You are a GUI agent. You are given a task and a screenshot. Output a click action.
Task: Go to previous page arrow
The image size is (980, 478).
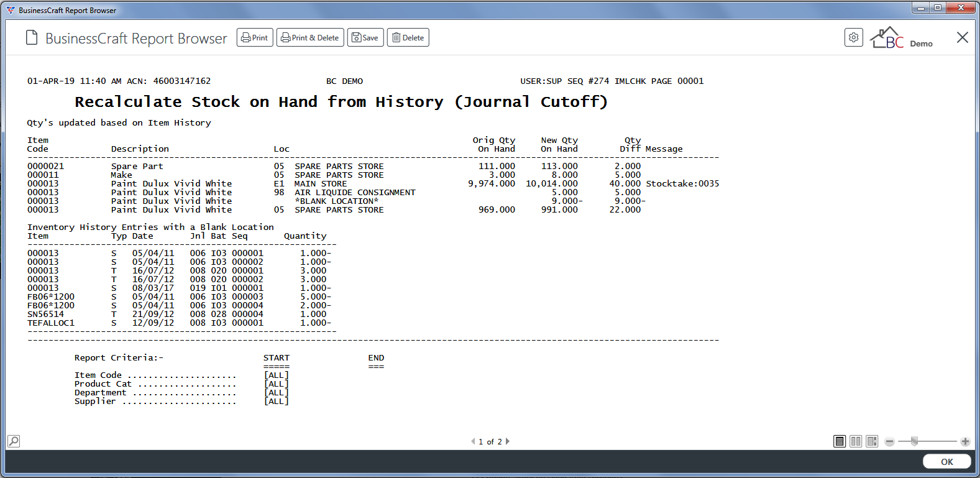coord(473,441)
